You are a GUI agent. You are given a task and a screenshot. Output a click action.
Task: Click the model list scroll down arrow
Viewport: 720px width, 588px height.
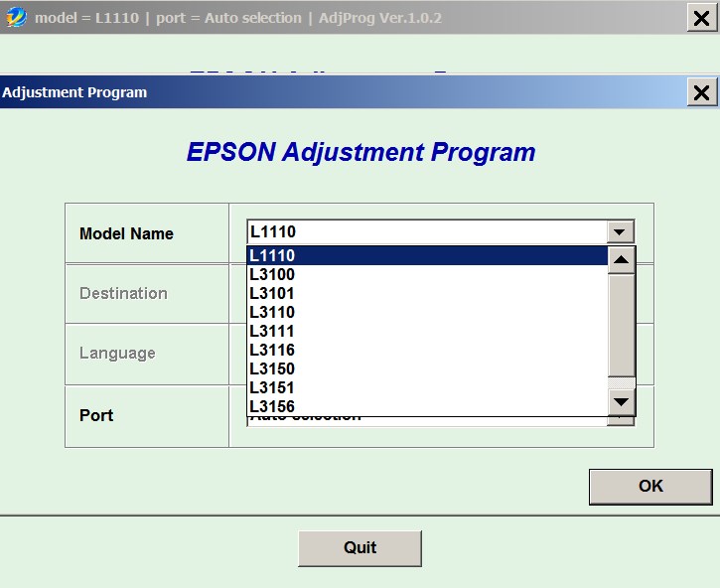pos(622,402)
